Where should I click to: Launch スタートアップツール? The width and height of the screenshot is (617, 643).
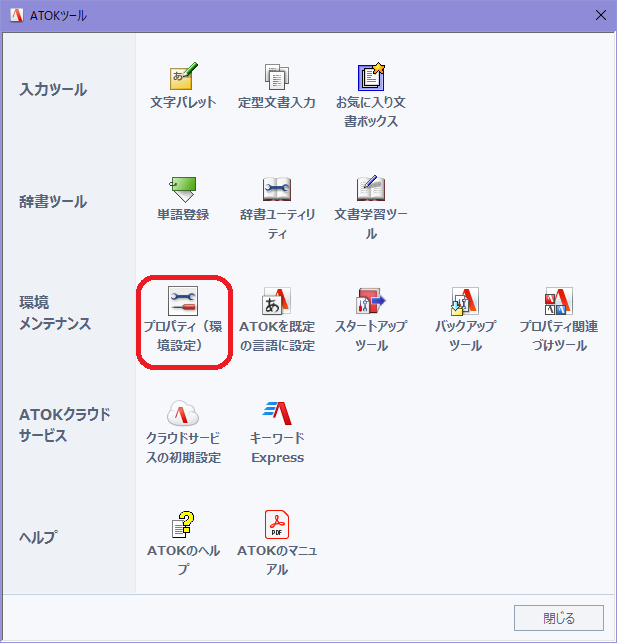coord(371,320)
